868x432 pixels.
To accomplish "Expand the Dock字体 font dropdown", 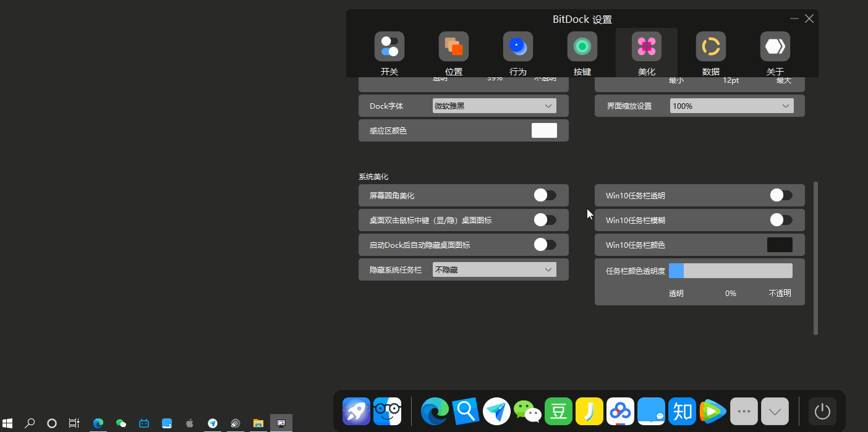I will tap(495, 106).
